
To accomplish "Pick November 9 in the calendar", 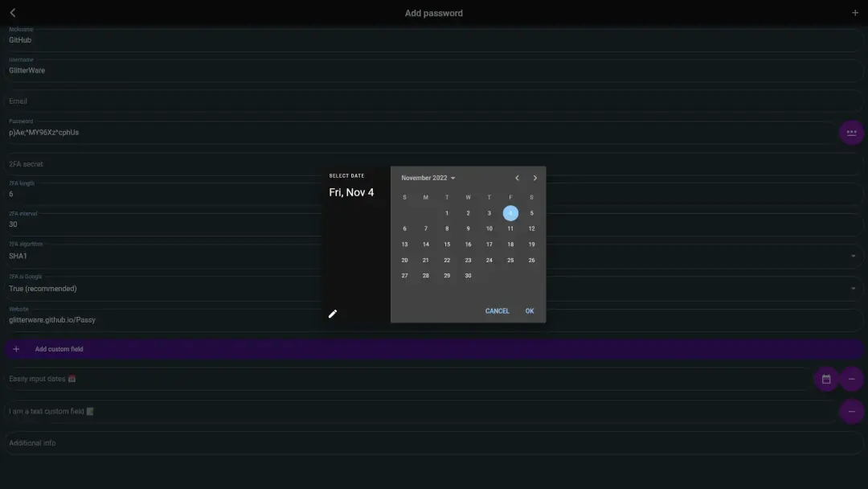I will [x=468, y=228].
